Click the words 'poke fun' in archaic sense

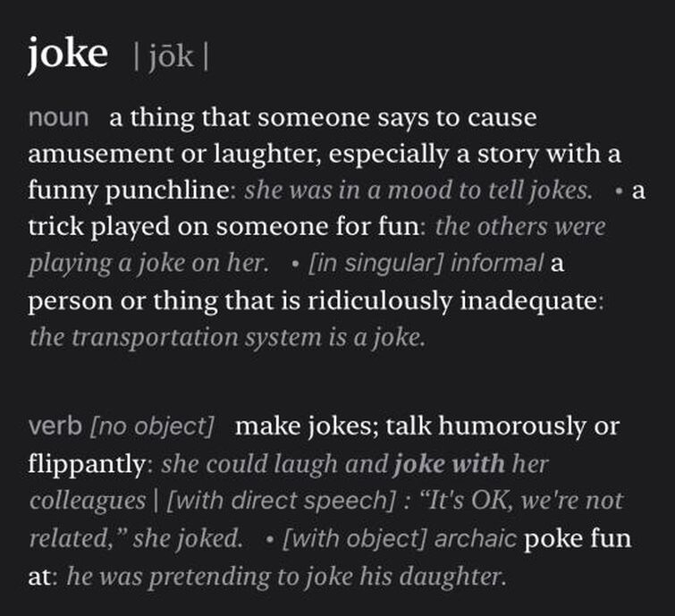(578, 538)
